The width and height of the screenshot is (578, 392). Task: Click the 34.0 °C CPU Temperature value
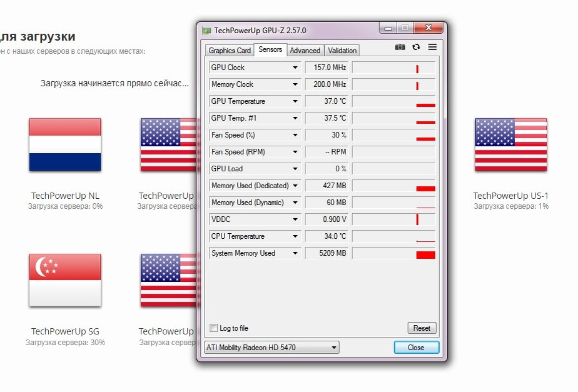tap(327, 236)
